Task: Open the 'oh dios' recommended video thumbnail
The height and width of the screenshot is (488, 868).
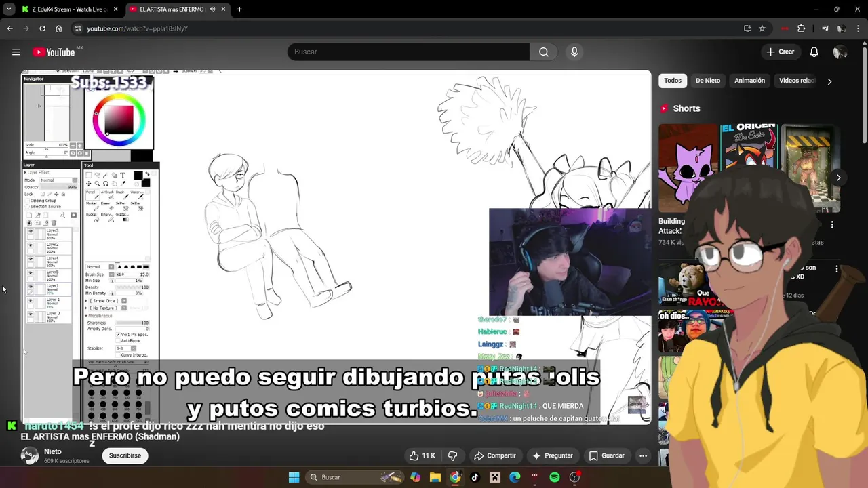Action: click(692, 331)
